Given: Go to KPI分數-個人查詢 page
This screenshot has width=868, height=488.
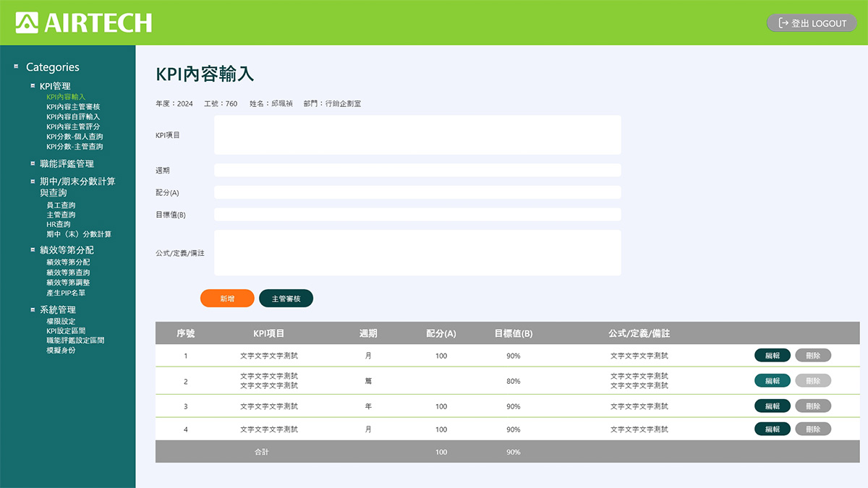Looking at the screenshot, I should 75,137.
